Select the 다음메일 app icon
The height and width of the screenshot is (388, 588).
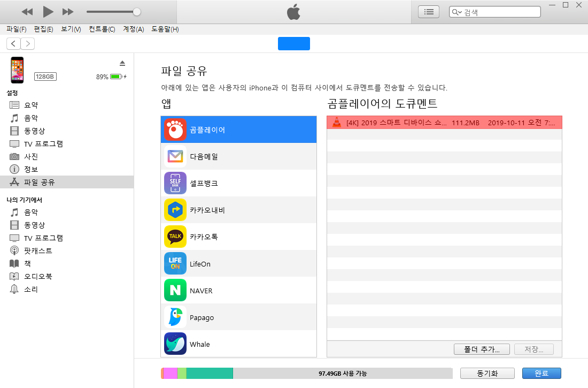[175, 156]
